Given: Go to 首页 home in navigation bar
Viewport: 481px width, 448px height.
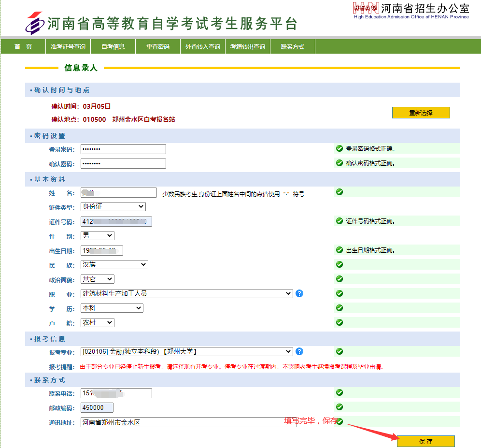Looking at the screenshot, I should point(23,47).
